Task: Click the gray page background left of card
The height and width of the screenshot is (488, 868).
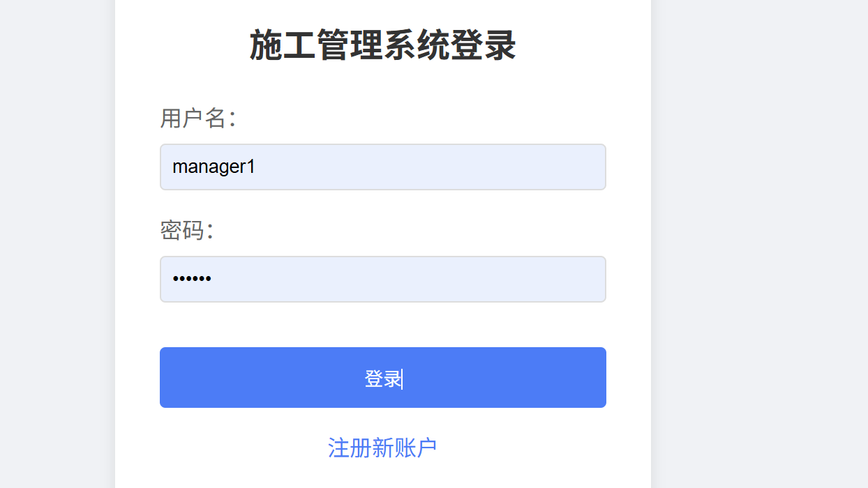Action: click(56, 244)
